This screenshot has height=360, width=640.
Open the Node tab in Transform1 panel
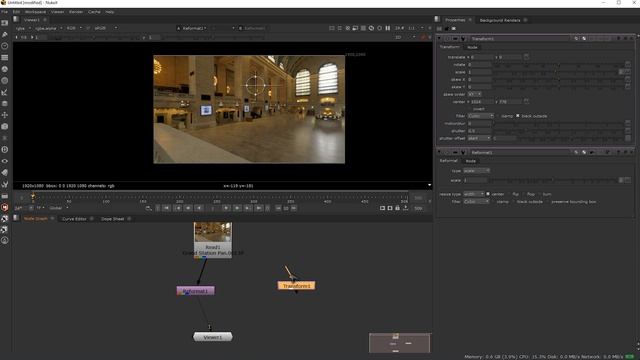click(472, 47)
